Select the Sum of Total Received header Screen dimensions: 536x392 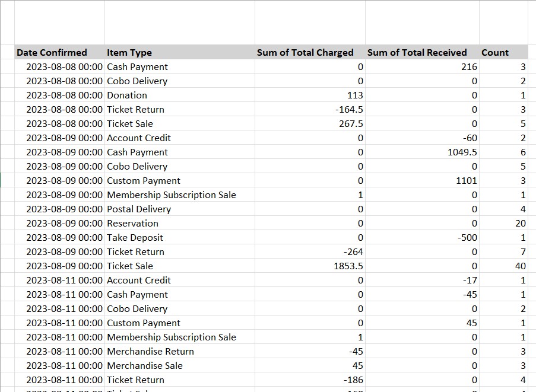click(x=422, y=52)
